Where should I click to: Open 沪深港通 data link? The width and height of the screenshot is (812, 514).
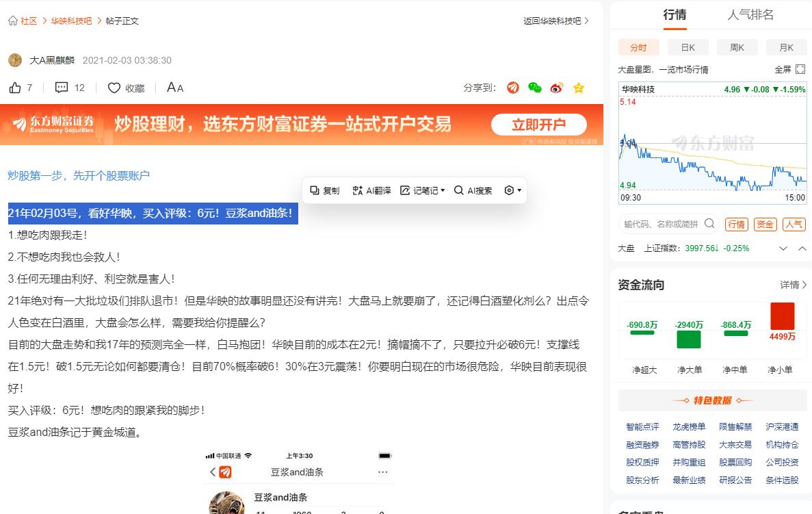[782, 427]
